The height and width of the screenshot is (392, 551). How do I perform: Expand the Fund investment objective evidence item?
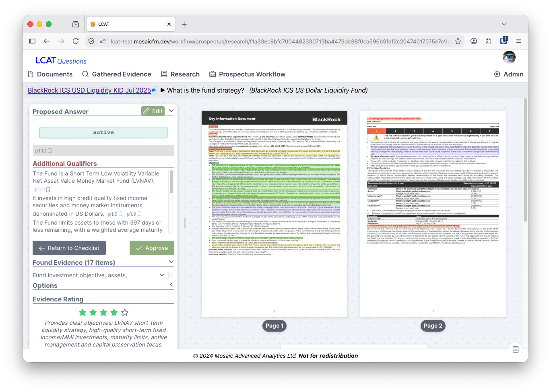click(x=162, y=275)
